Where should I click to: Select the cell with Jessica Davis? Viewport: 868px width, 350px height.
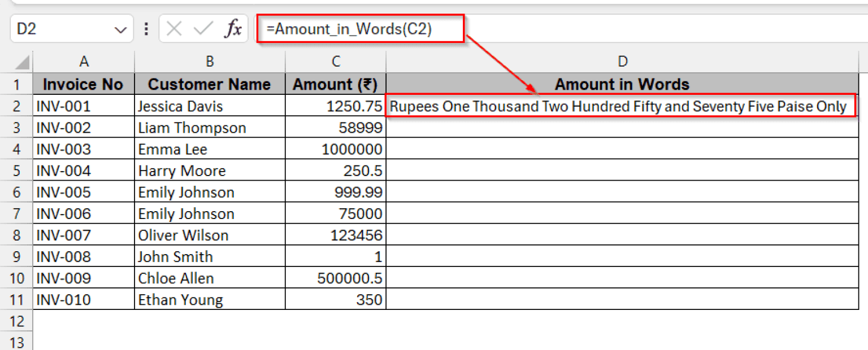click(x=210, y=106)
